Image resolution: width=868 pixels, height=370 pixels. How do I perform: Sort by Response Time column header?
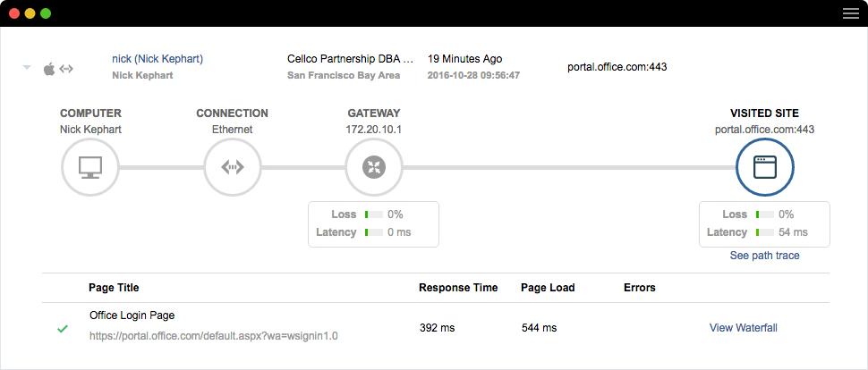pos(458,288)
